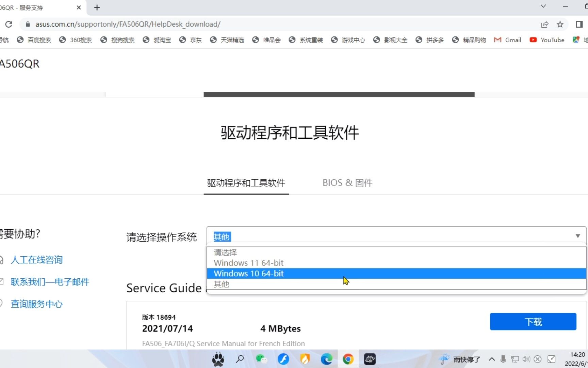Click version text 版本 18694

[159, 317]
